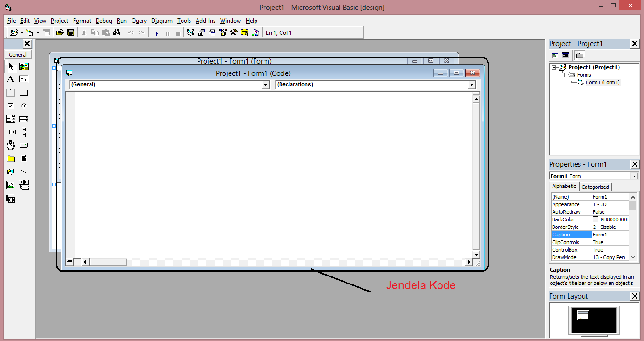The height and width of the screenshot is (341, 644).
Task: Open the (General) object dropdown in the code window
Action: pos(265,84)
